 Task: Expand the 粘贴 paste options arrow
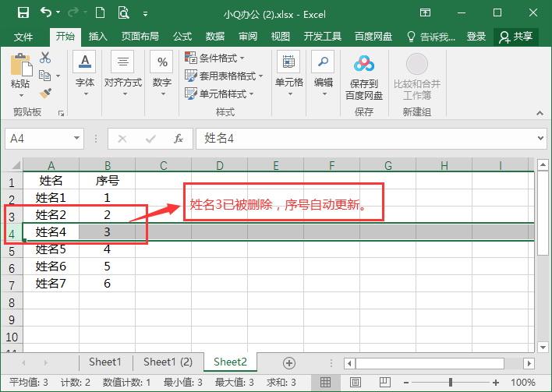(x=21, y=95)
